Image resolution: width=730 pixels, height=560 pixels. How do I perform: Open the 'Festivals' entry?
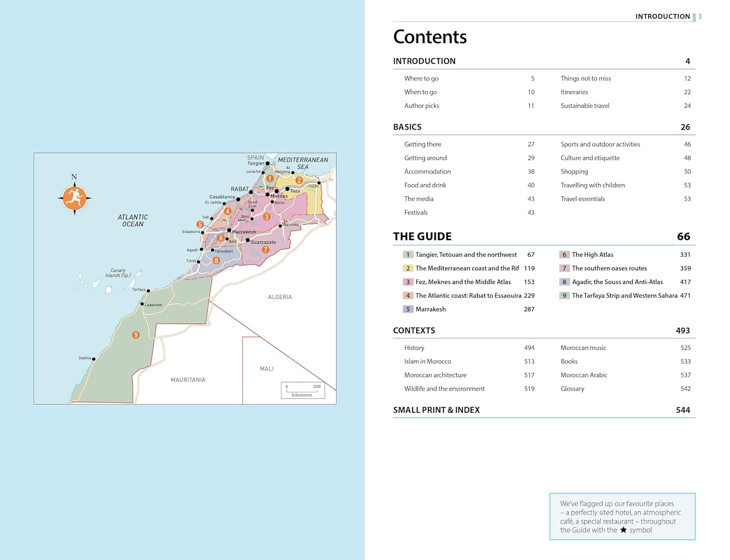coord(416,212)
